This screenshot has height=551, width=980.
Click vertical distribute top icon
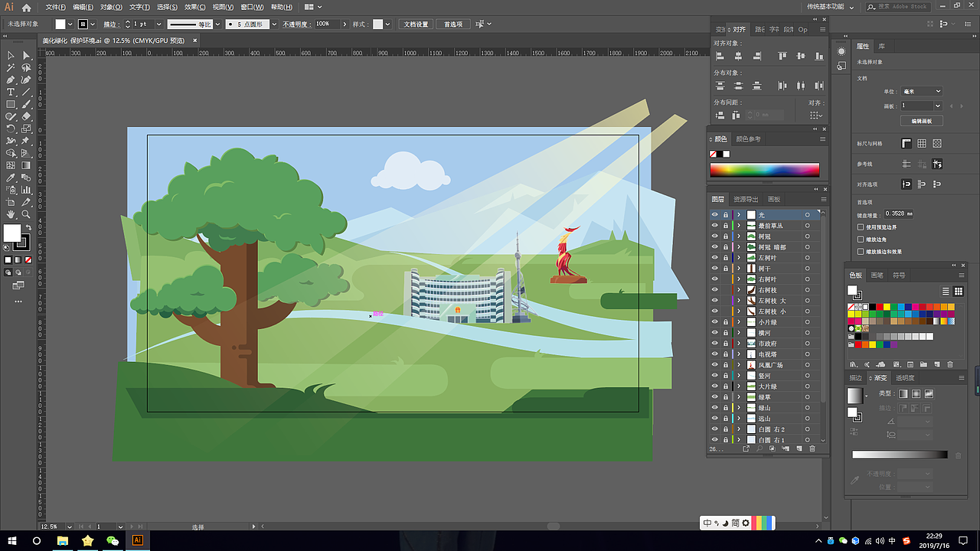coord(720,86)
